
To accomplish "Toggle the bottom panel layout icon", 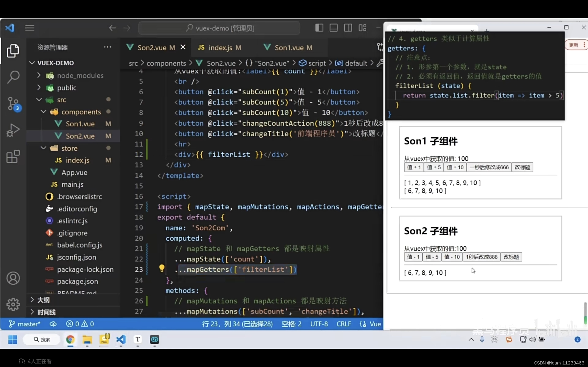I will pos(334,28).
